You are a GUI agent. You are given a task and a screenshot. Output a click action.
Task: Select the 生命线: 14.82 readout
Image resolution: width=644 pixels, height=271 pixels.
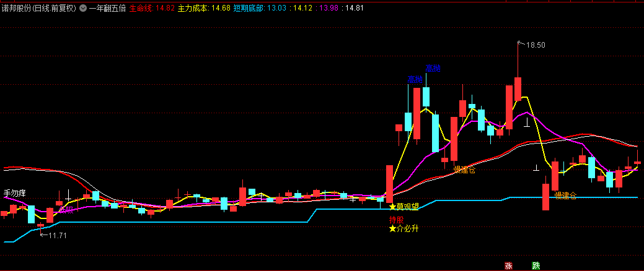pos(152,8)
